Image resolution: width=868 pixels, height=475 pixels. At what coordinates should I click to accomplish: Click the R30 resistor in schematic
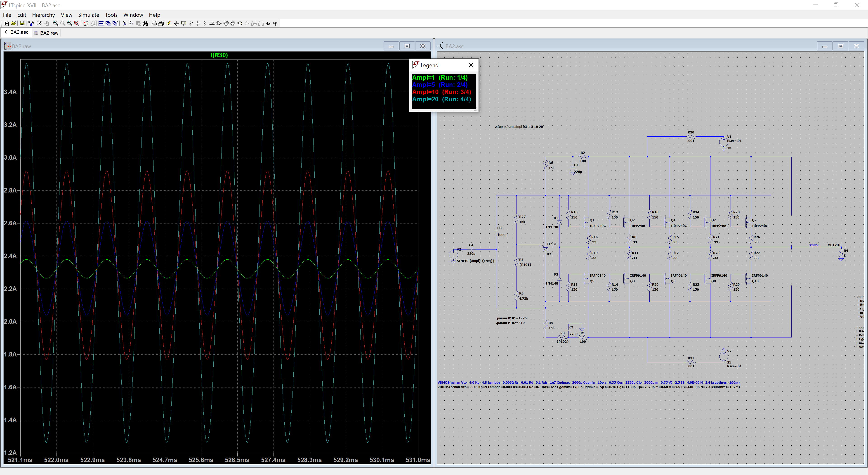(691, 137)
